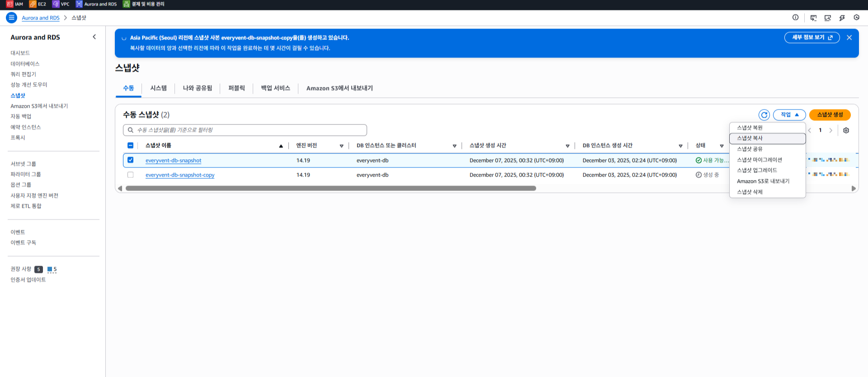
Task: Switch to the 수동 tab
Action: click(128, 88)
